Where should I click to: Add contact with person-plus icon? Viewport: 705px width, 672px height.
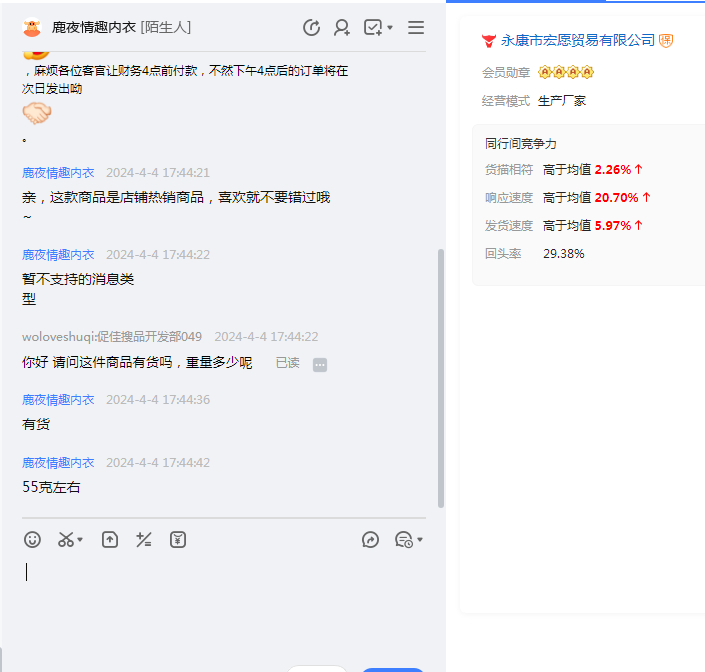pyautogui.click(x=342, y=27)
